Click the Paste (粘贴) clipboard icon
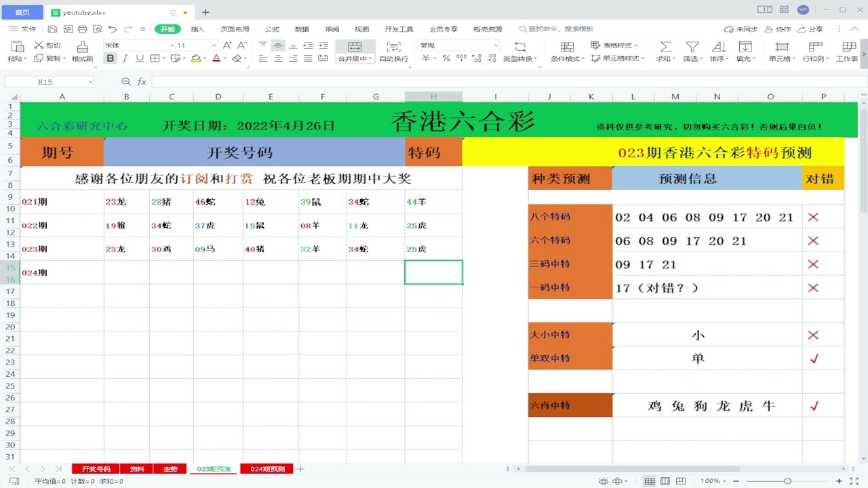Viewport: 868px width, 488px height. (18, 46)
